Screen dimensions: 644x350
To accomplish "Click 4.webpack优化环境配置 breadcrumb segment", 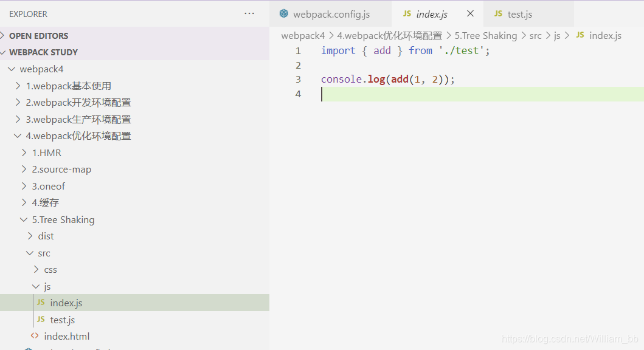I will coord(389,36).
